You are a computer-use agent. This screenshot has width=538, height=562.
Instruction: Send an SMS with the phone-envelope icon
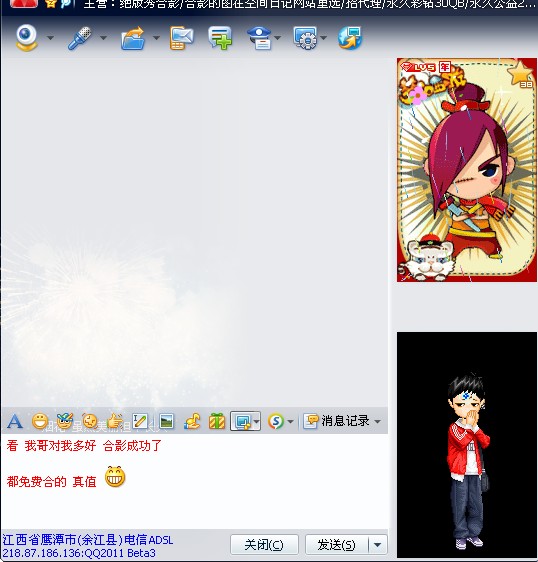[181, 38]
